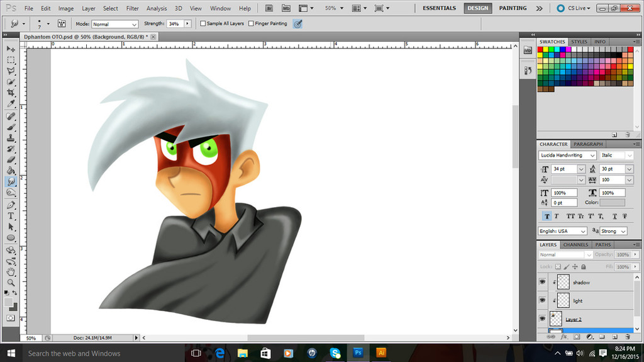Open the Analysis menu
The image size is (644, 362).
coord(157,8)
